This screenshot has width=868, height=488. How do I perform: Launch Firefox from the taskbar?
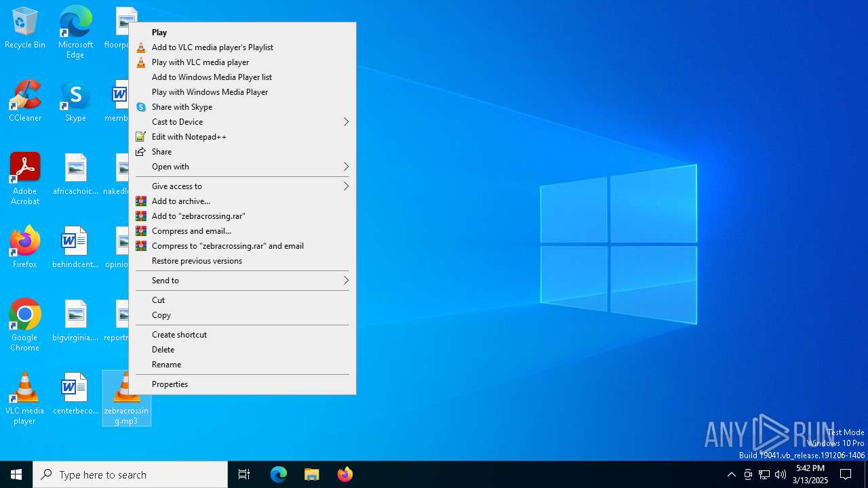tap(345, 474)
